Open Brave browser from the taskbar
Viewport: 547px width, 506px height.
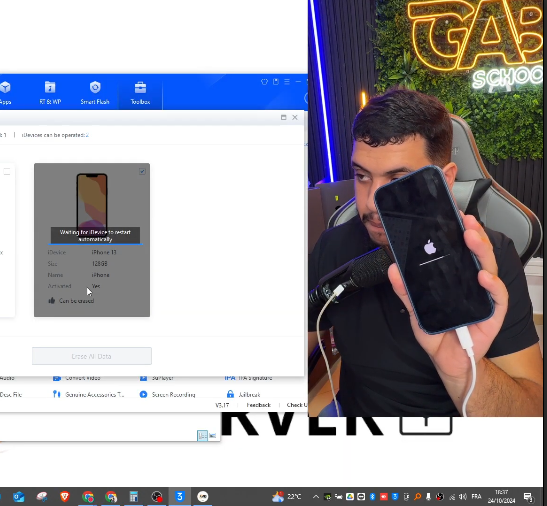[x=65, y=496]
